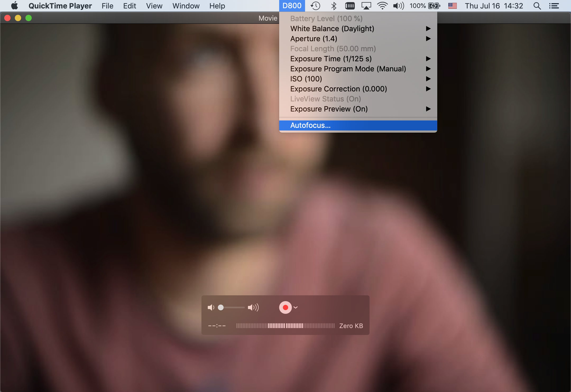Open Exposure Time (1/125 s) submenu

(x=331, y=59)
